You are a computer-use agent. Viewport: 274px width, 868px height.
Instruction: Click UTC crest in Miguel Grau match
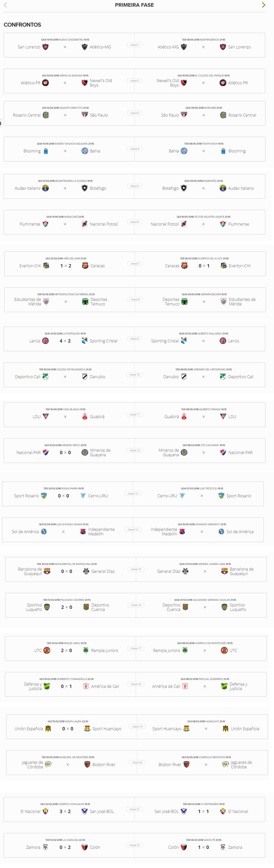(x=47, y=650)
